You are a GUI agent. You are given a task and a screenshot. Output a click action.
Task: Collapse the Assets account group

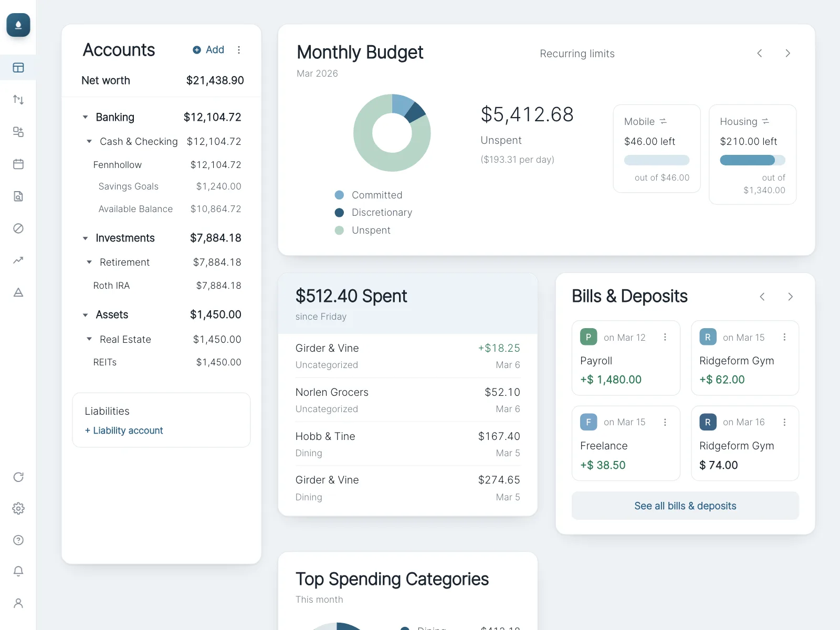click(x=85, y=315)
